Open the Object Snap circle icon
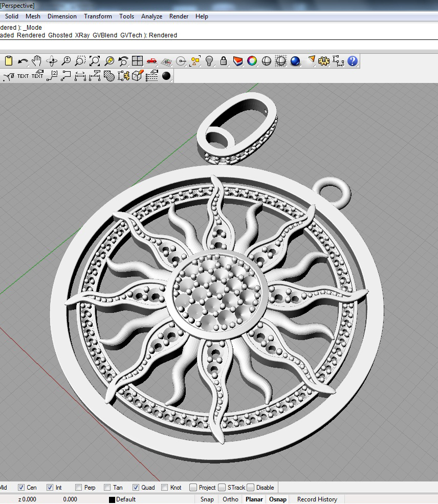Viewport: 438px width, 504px height. pyautogui.click(x=181, y=61)
